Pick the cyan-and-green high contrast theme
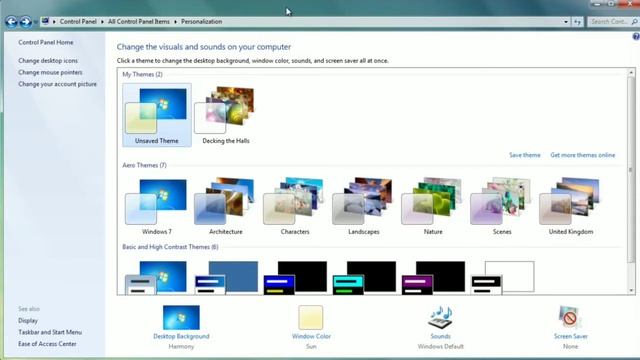The width and height of the screenshot is (640, 360). pyautogui.click(x=364, y=278)
